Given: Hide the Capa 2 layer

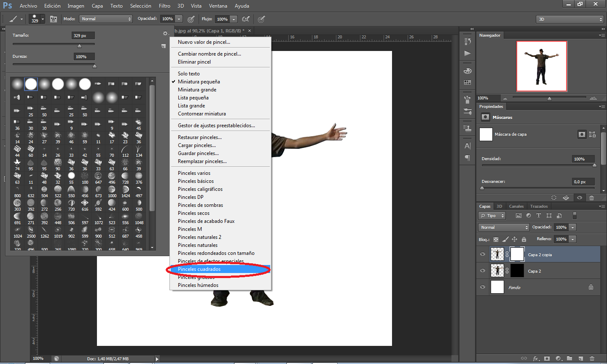Looking at the screenshot, I should point(483,271).
